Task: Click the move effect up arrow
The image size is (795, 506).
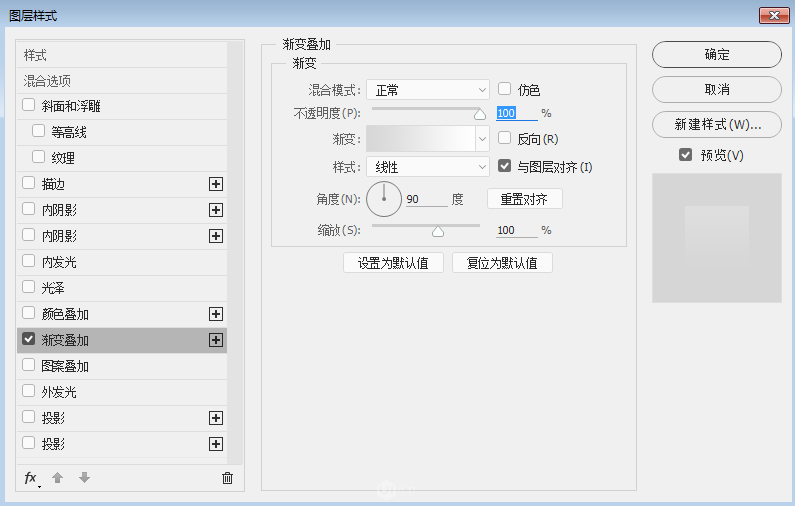Action: point(58,478)
